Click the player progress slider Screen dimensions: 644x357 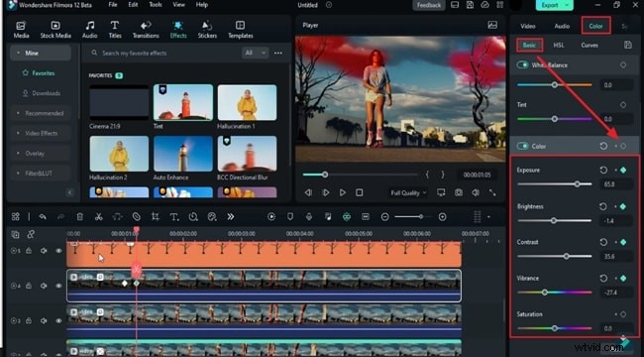361,175
